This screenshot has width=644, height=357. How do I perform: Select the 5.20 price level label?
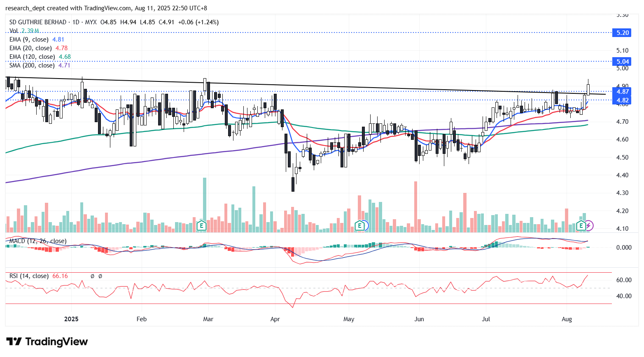(x=622, y=32)
